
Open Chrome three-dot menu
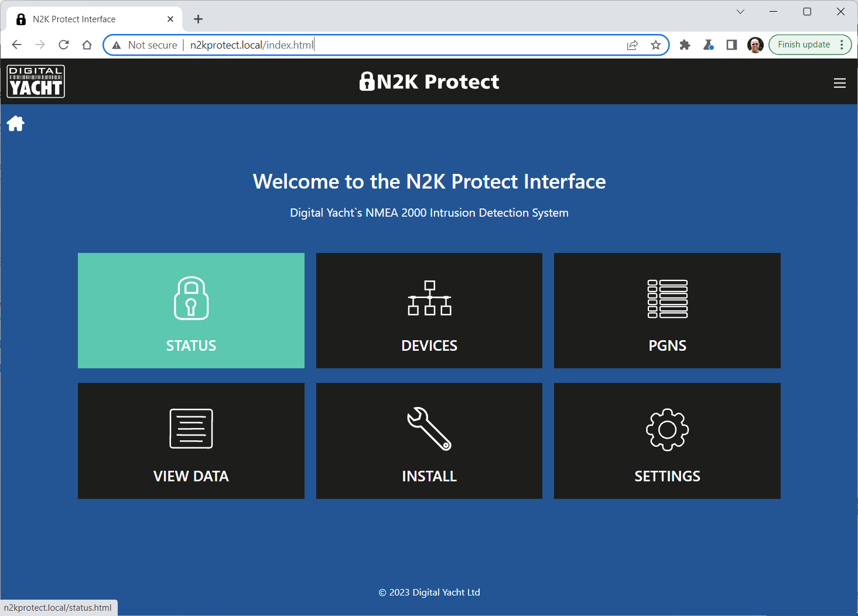842,45
